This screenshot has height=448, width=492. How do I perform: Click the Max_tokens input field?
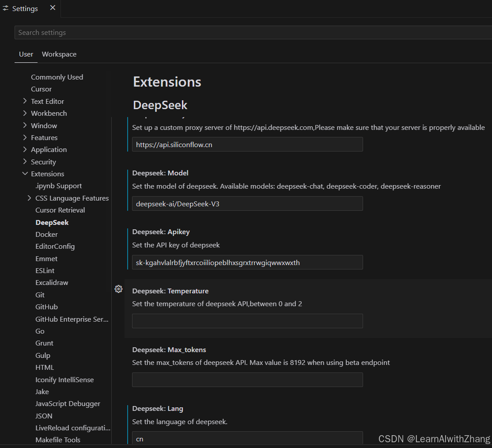click(247, 380)
